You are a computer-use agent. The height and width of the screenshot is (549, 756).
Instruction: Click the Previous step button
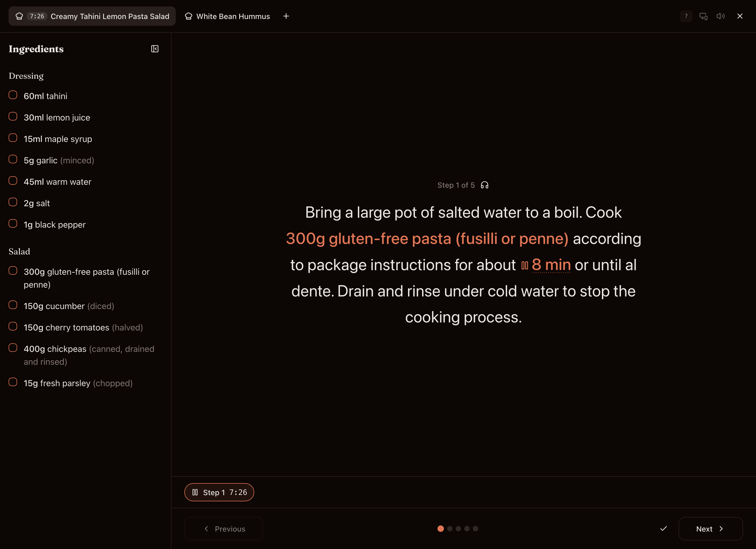224,529
